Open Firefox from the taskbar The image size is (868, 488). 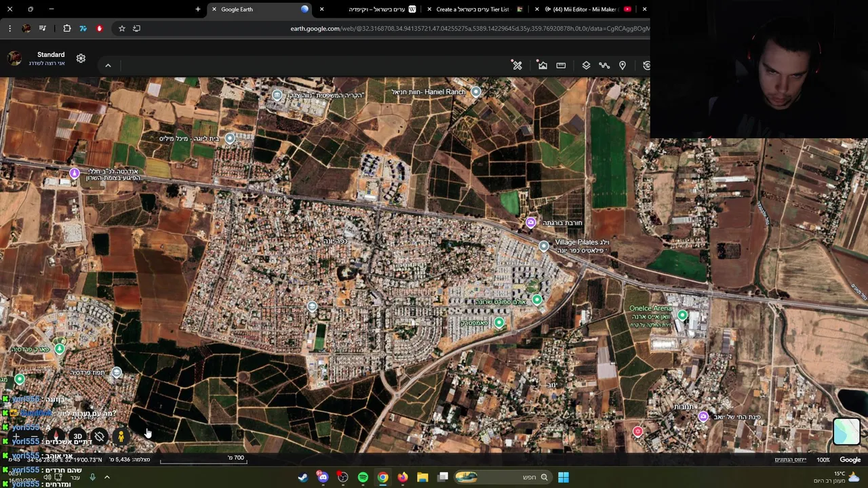tap(403, 477)
